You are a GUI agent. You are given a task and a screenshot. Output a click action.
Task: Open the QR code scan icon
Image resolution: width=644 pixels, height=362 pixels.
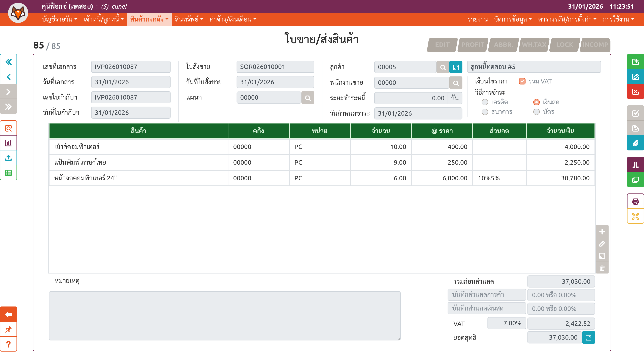(x=635, y=216)
